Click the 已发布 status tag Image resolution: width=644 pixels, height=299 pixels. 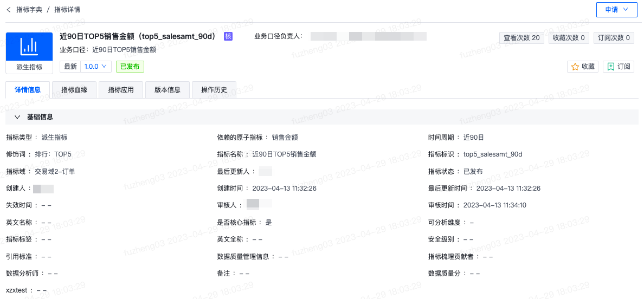coord(130,67)
